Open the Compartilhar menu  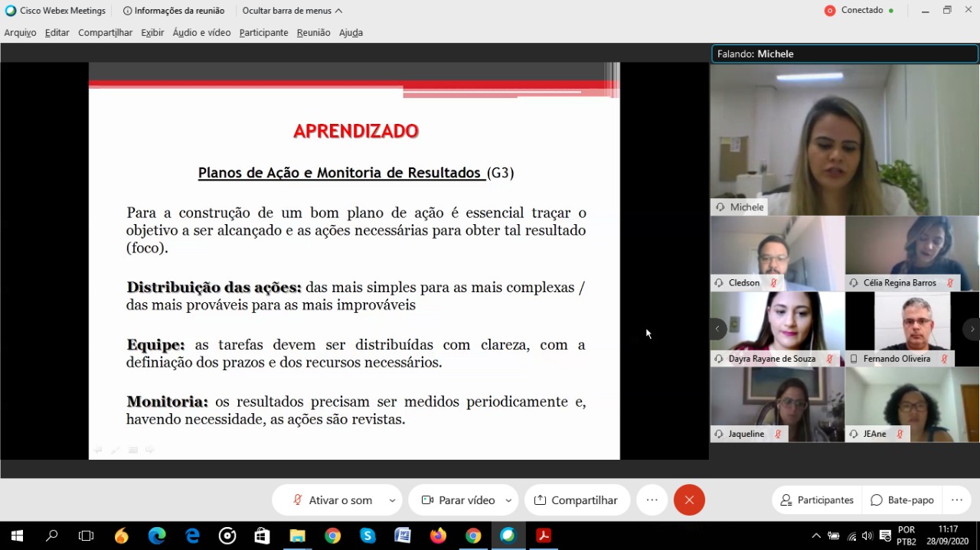point(105,33)
